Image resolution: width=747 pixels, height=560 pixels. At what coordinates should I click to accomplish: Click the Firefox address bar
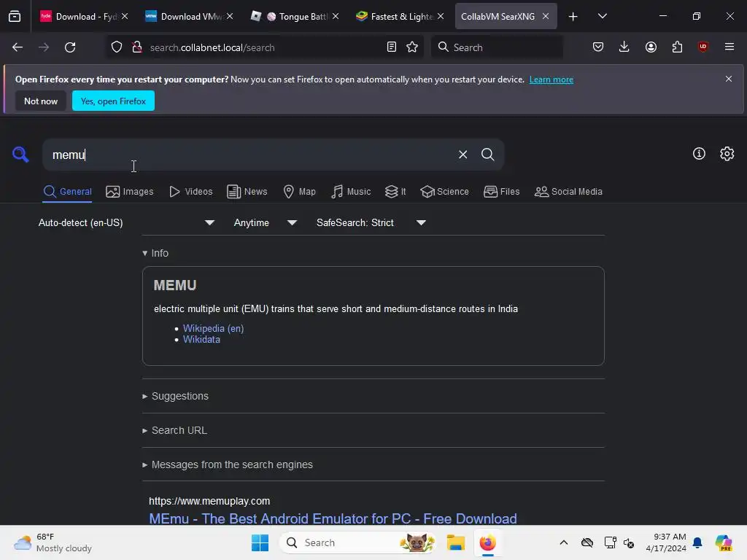pos(264,47)
